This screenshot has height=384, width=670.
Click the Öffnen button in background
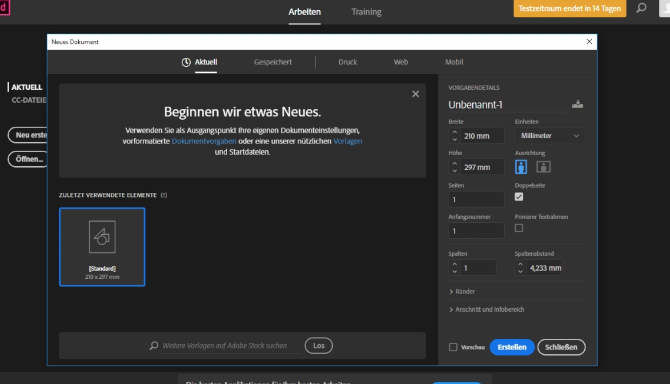(28, 159)
